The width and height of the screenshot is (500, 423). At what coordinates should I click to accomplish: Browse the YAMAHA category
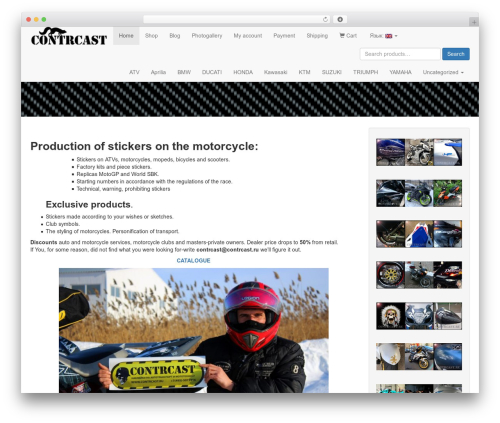[400, 72]
